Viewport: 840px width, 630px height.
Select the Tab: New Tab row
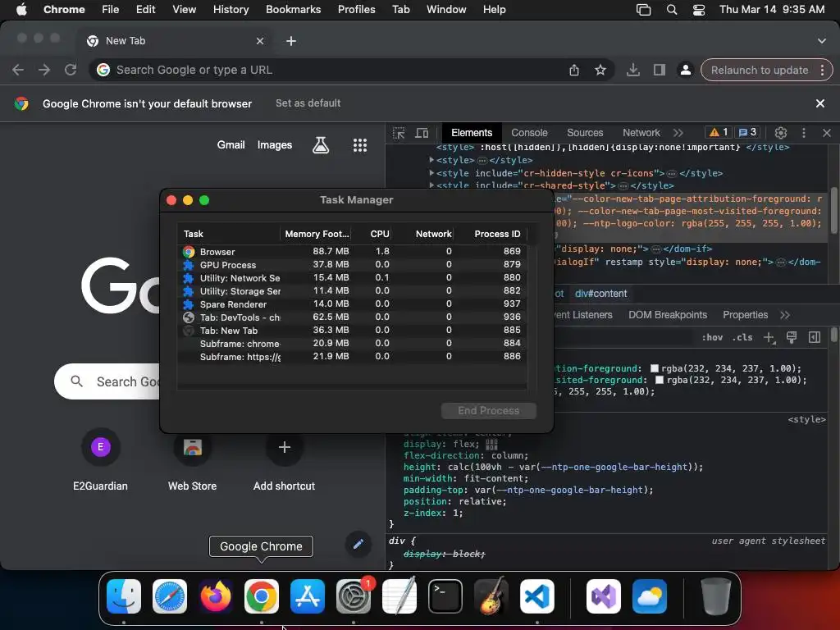[x=352, y=330]
